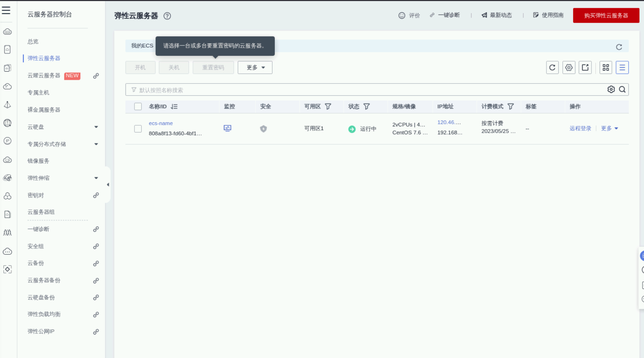Open 云服务器组 in the sidebar
This screenshot has width=644, height=358.
41,212
